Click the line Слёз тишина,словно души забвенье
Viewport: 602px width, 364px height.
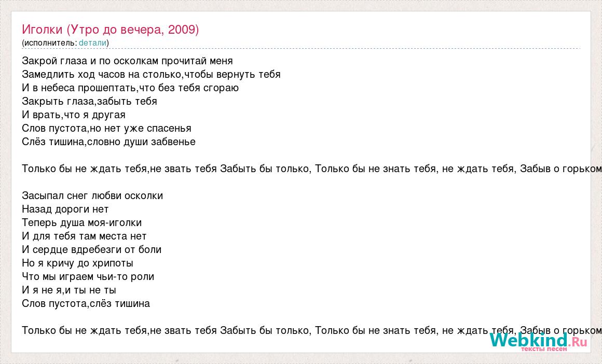(x=108, y=142)
